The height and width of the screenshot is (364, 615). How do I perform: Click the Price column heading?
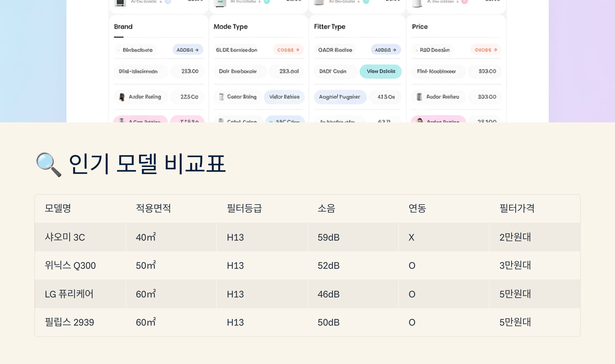[x=420, y=27]
